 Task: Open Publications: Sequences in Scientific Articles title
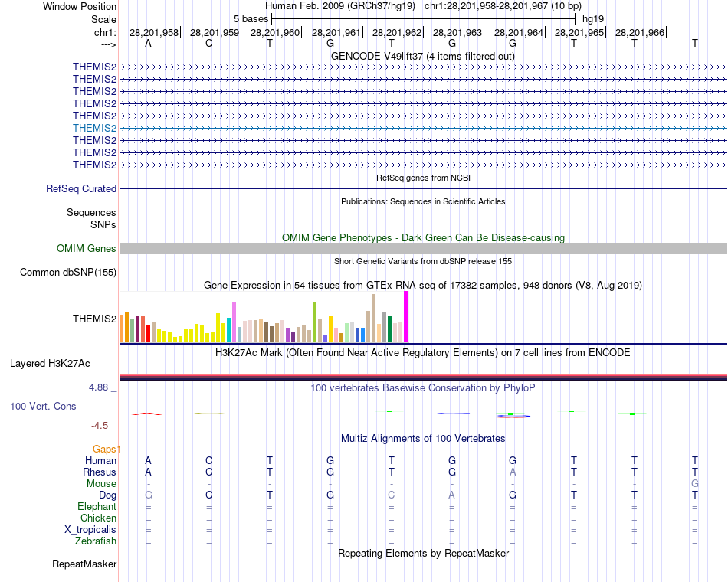[x=423, y=201]
